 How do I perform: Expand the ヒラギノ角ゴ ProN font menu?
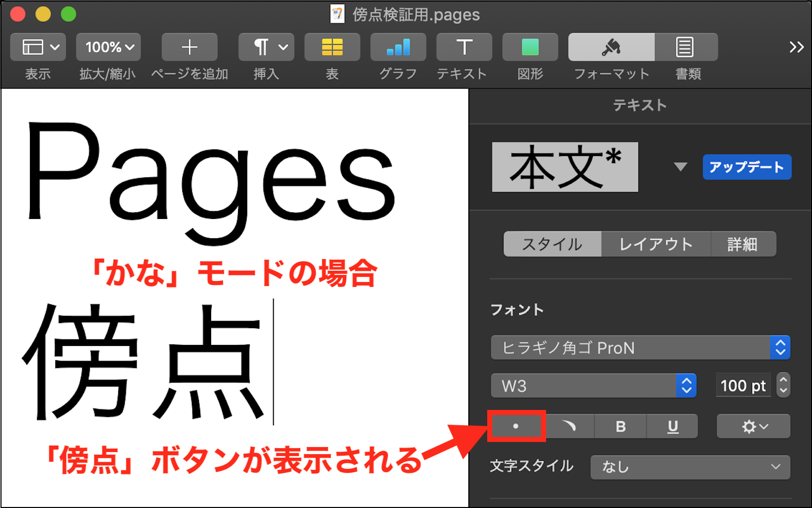[x=640, y=348]
